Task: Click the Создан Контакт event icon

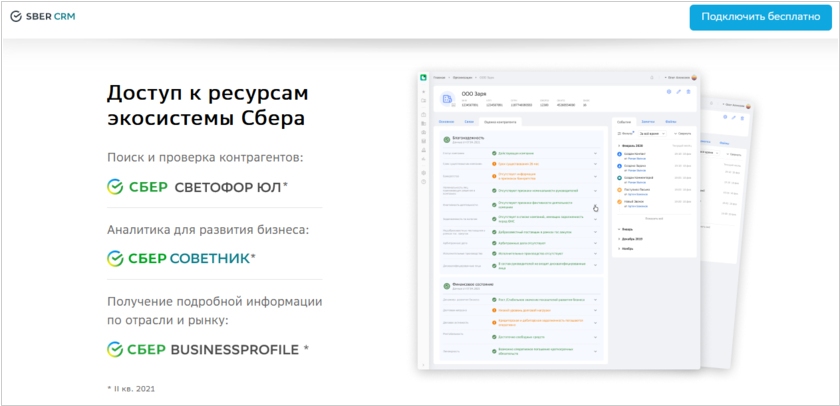Action: (620, 154)
